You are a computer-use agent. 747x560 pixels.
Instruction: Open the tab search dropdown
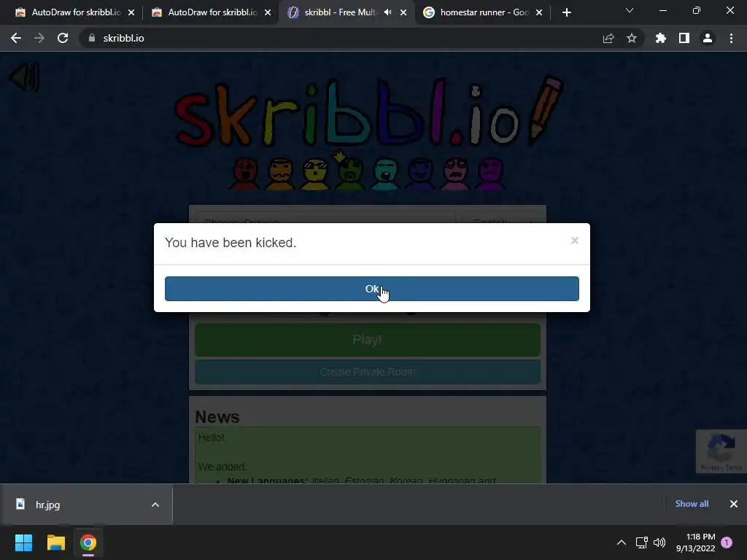[x=630, y=10]
